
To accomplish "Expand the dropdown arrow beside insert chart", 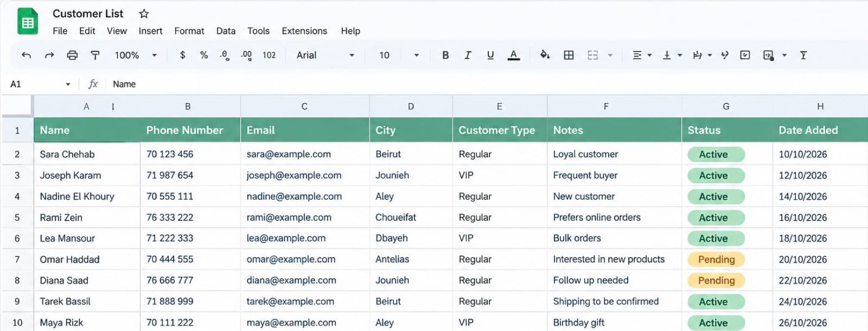I will tap(784, 55).
